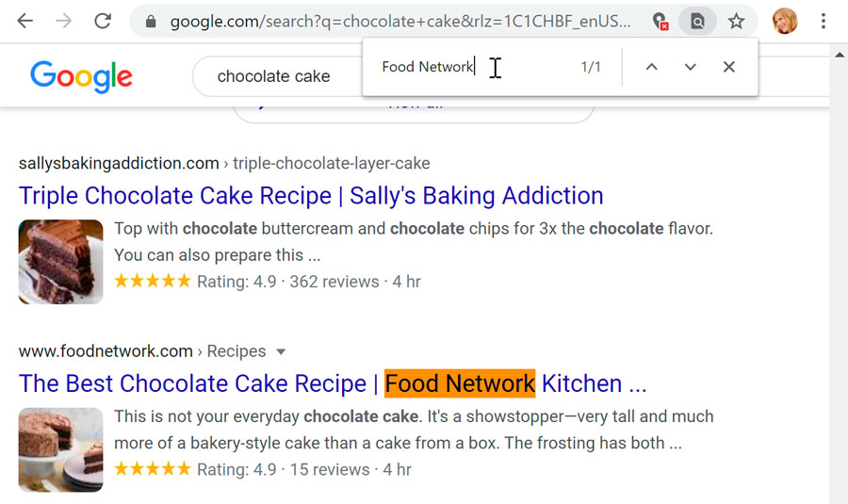Image resolution: width=848 pixels, height=504 pixels.
Task: Open Chrome's three-dot menu
Action: click(x=824, y=21)
